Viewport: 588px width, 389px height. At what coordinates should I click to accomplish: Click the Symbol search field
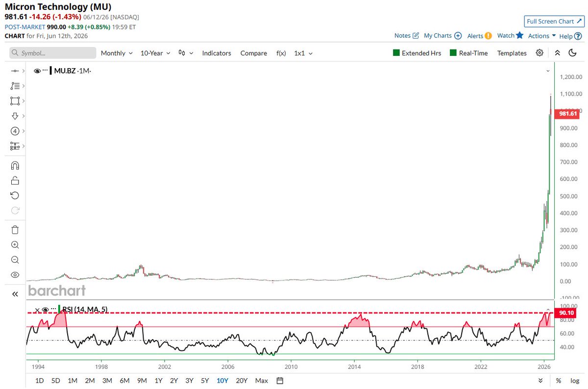click(53, 53)
